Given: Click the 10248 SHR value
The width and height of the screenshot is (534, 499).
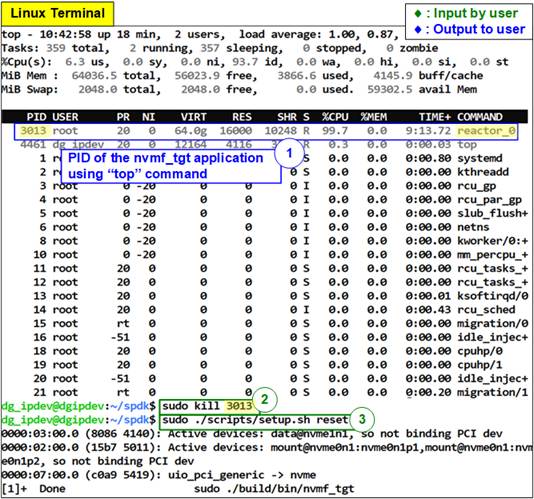Looking at the screenshot, I should (x=280, y=131).
